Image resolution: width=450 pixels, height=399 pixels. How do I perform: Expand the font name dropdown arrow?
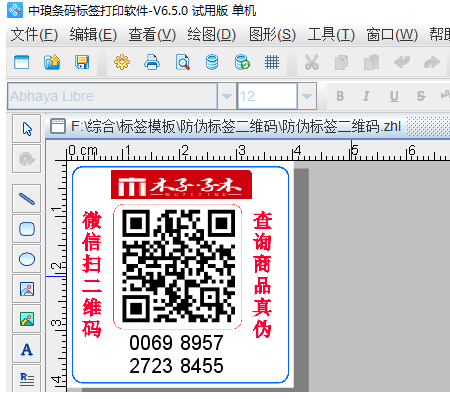coord(227,96)
